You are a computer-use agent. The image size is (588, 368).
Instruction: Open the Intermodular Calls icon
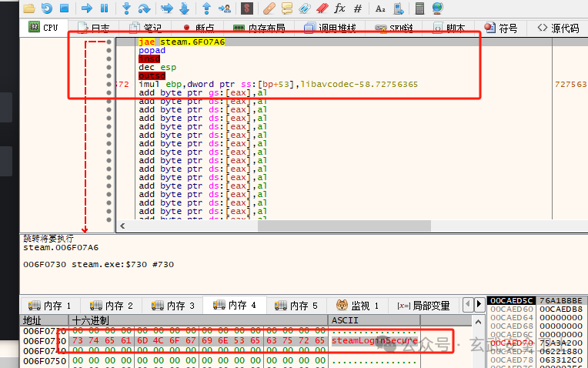(x=398, y=8)
